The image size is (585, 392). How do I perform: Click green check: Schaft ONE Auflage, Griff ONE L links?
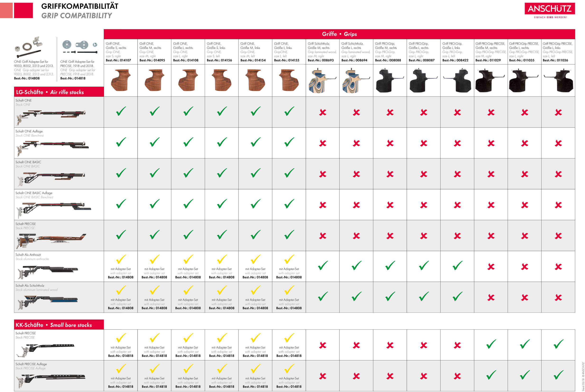click(x=289, y=142)
